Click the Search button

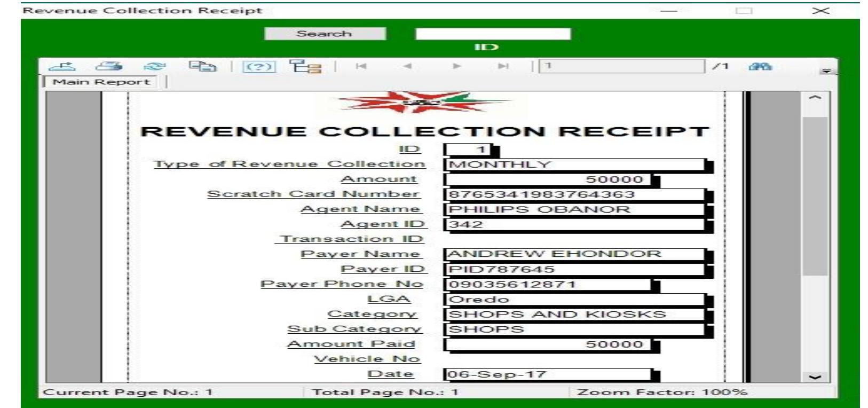click(x=325, y=34)
